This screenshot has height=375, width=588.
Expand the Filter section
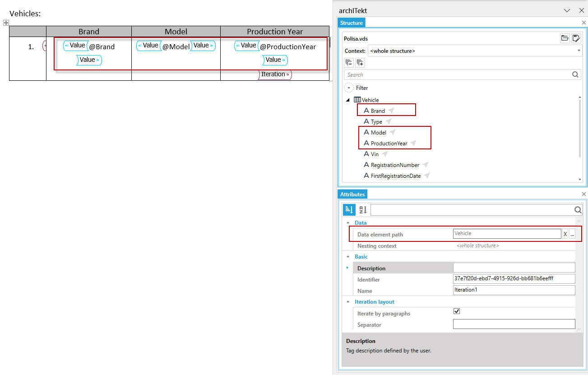coord(348,88)
